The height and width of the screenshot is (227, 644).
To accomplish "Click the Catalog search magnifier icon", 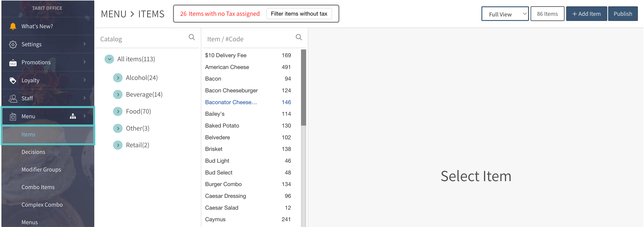I will point(192,37).
